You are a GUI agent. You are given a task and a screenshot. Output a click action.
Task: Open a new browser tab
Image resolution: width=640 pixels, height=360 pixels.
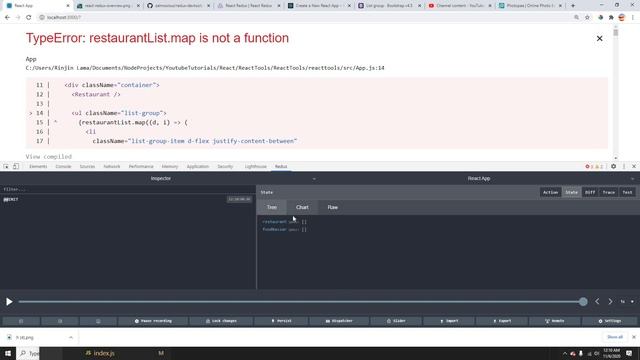[x=573, y=6]
